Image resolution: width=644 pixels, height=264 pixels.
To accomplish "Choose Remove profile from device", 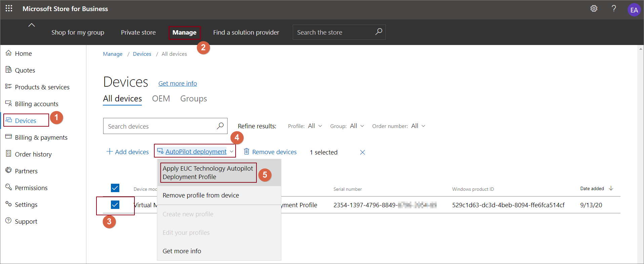I will pos(219,195).
